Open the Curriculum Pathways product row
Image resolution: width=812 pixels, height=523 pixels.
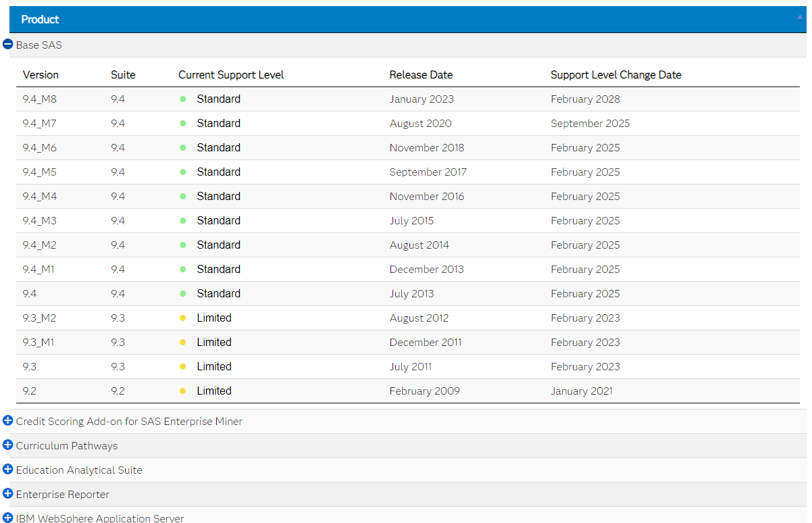pyautogui.click(x=67, y=446)
